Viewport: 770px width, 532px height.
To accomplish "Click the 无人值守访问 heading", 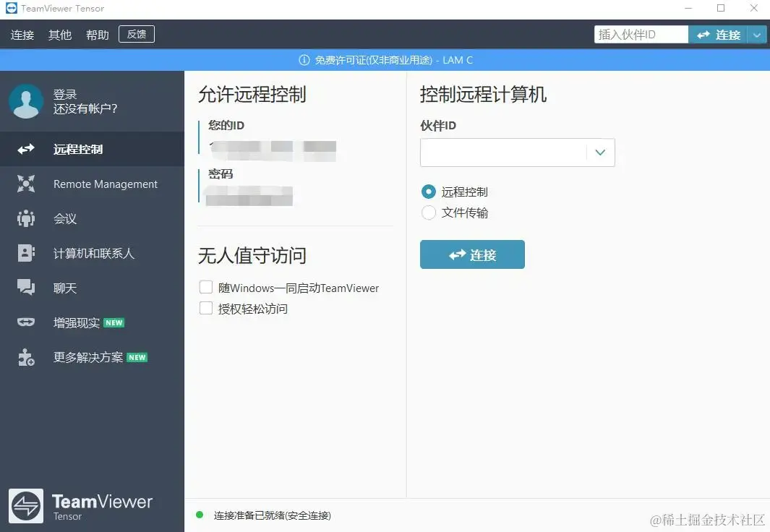I will [x=252, y=256].
